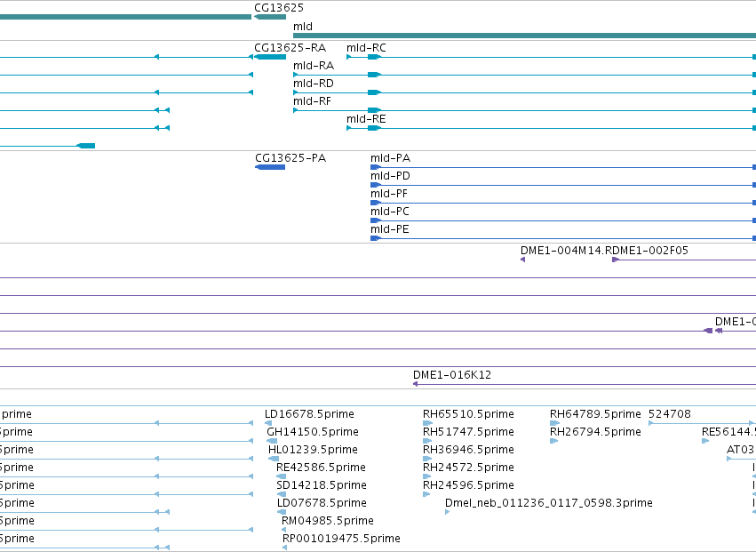Click the mld-RF transcript label
The width and height of the screenshot is (756, 552).
(x=312, y=101)
